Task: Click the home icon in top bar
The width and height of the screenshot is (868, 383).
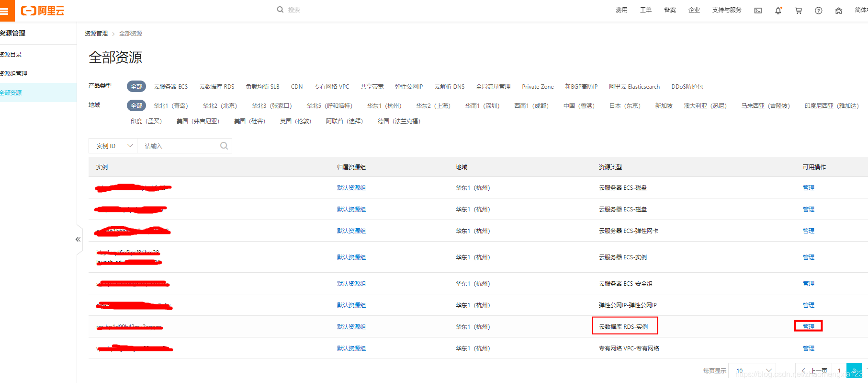Action: 838,11
